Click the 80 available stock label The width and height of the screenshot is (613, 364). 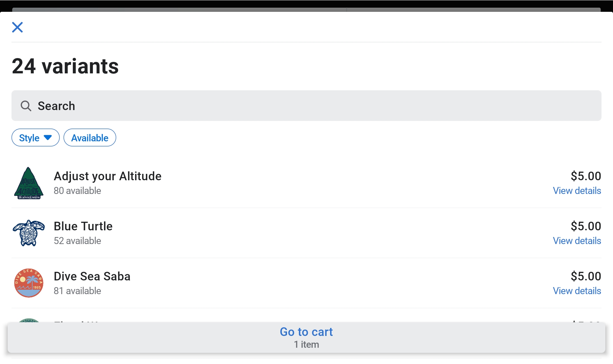pyautogui.click(x=77, y=191)
